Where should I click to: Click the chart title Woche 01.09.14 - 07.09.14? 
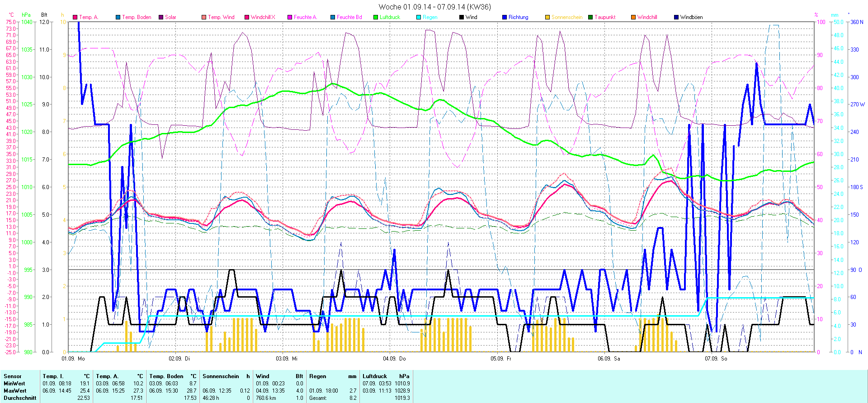pos(434,7)
